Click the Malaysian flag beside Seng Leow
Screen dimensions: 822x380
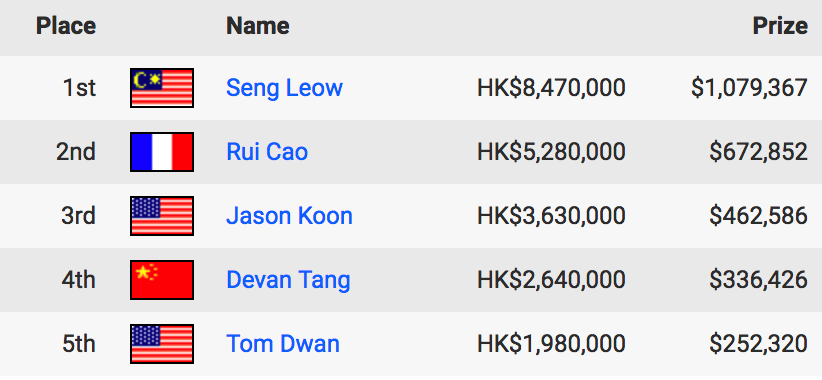tap(162, 88)
